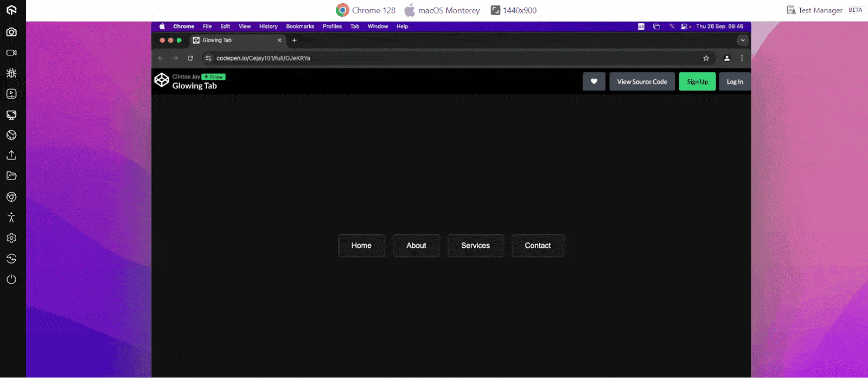
Task: Open the History menu
Action: (268, 26)
